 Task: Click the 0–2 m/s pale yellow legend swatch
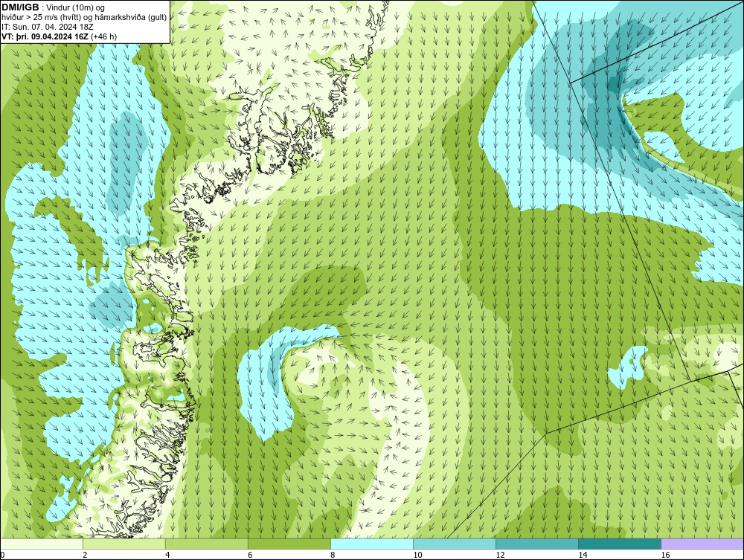(x=42, y=544)
